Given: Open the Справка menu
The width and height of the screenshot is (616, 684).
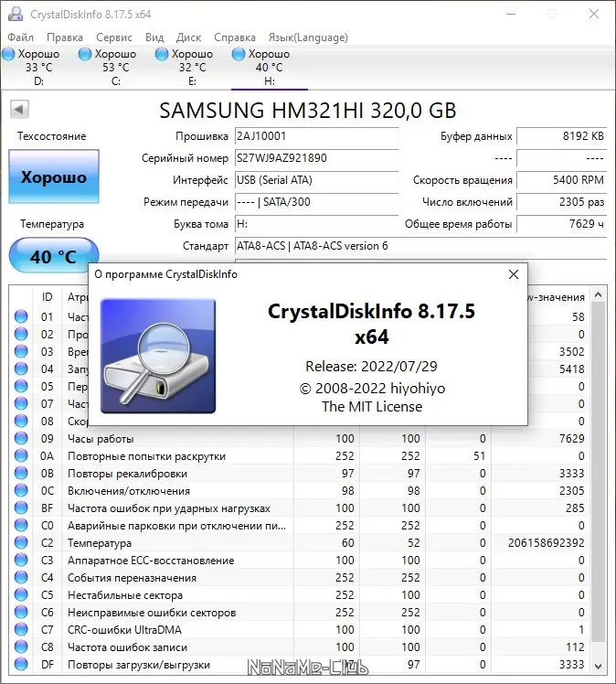Looking at the screenshot, I should [x=235, y=37].
